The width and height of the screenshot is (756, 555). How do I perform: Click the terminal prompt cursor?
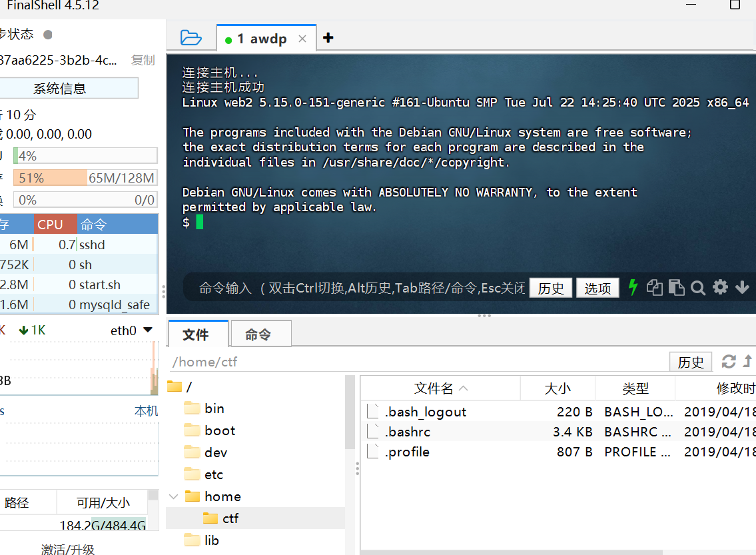[x=200, y=223]
